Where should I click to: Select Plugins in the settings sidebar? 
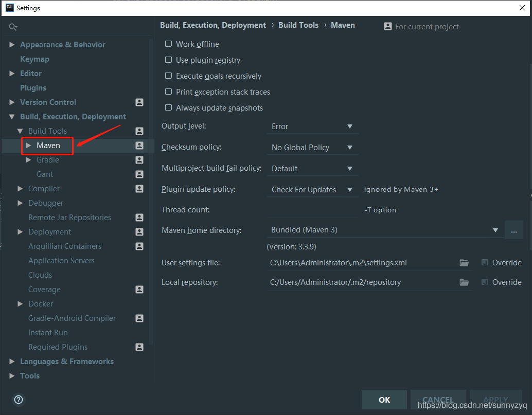click(x=33, y=87)
